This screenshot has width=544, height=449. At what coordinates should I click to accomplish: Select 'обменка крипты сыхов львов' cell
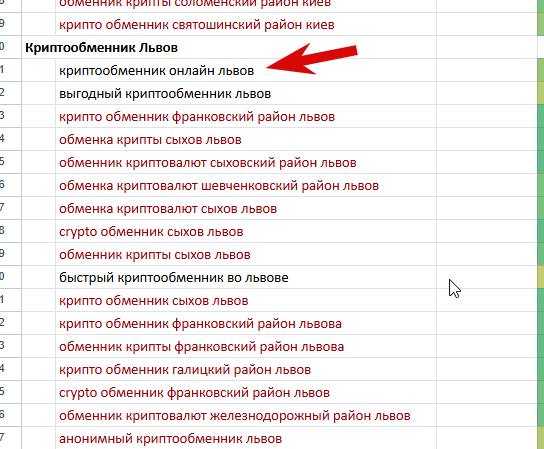[246, 139]
